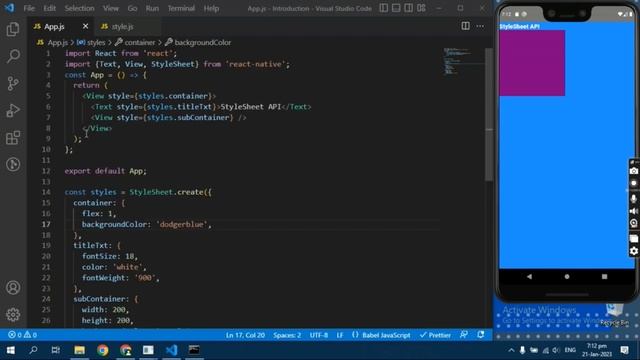Image resolution: width=640 pixels, height=360 pixels.
Task: Show errors and warnings in status bar
Action: point(23,335)
